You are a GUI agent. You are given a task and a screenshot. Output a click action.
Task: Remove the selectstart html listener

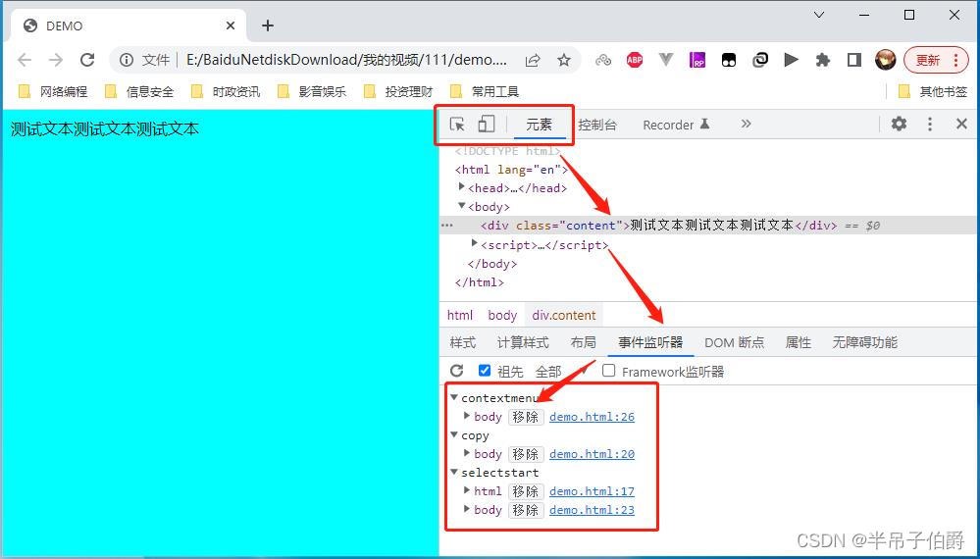coord(526,491)
